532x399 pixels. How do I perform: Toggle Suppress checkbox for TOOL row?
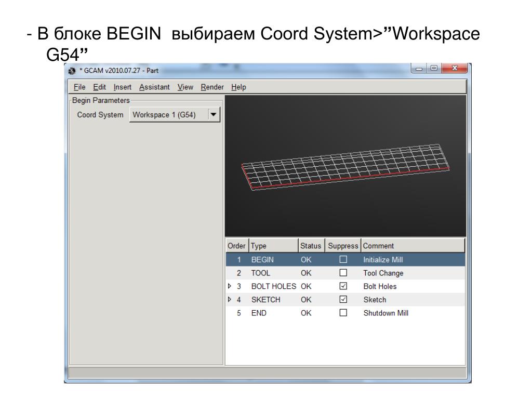(343, 273)
